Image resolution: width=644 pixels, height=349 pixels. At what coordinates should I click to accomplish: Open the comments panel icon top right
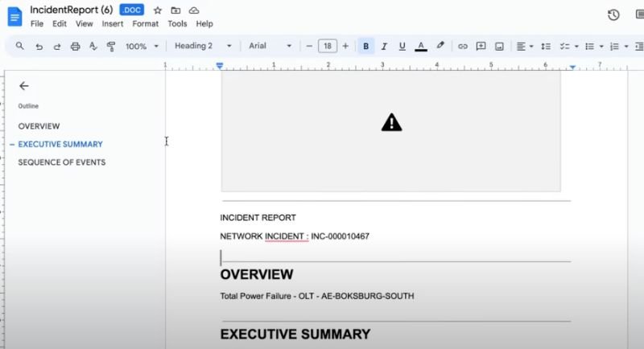(x=640, y=14)
